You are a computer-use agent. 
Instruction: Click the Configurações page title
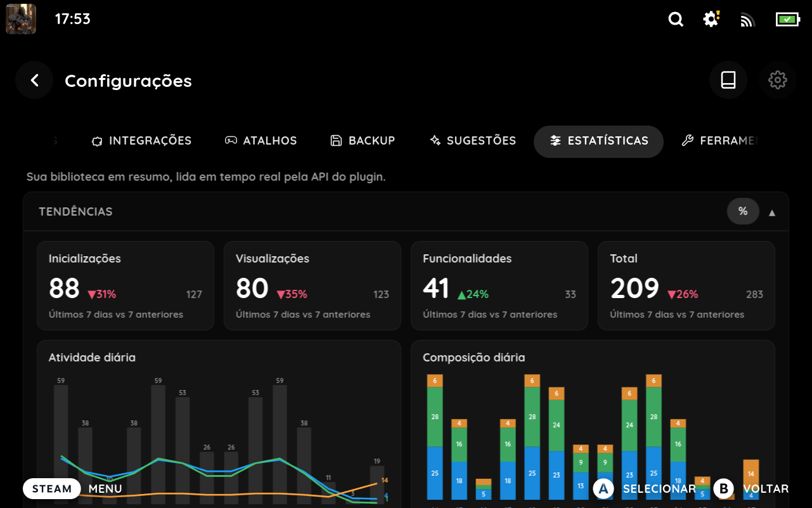click(128, 81)
